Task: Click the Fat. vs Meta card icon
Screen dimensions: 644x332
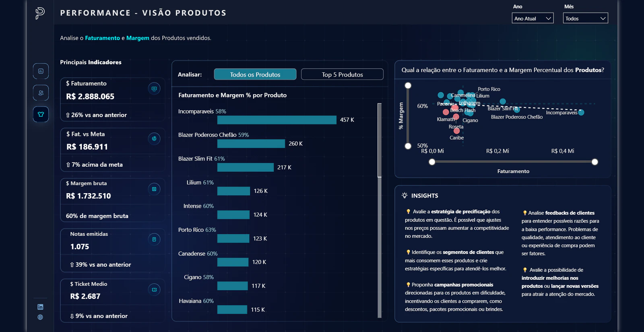Action: (x=154, y=139)
